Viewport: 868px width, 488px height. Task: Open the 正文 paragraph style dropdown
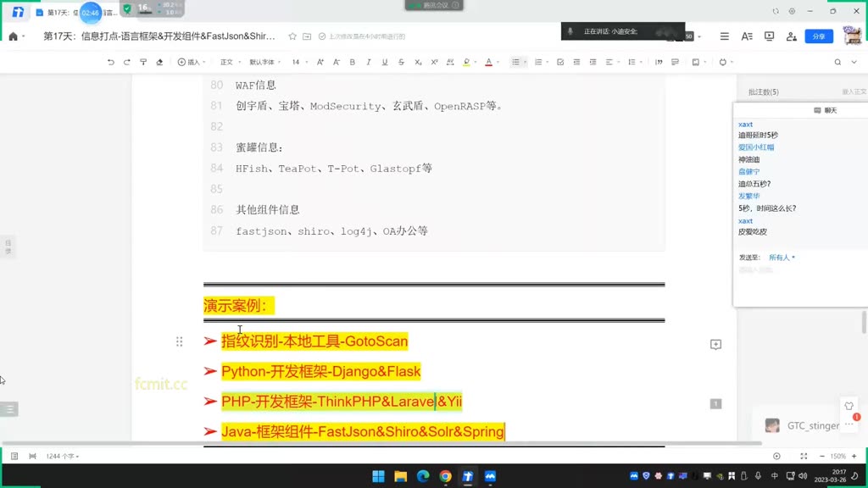pyautogui.click(x=231, y=62)
